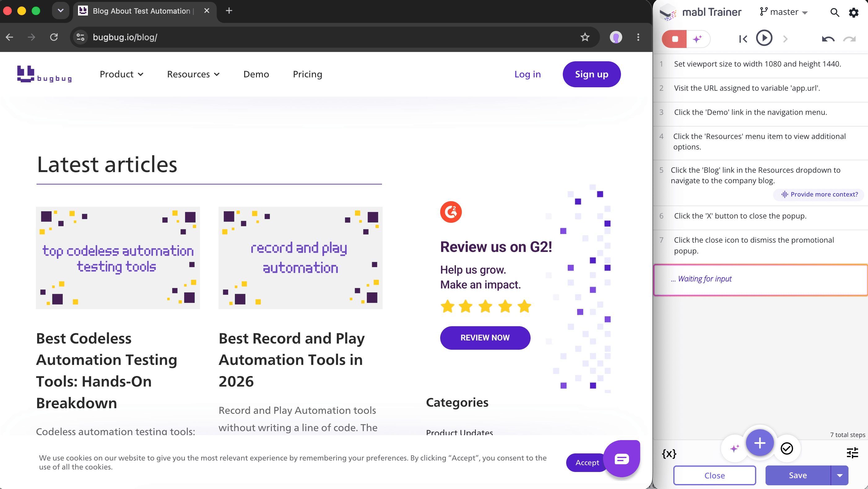
Task: Click the record and play automation thumbnail
Action: pyautogui.click(x=300, y=257)
